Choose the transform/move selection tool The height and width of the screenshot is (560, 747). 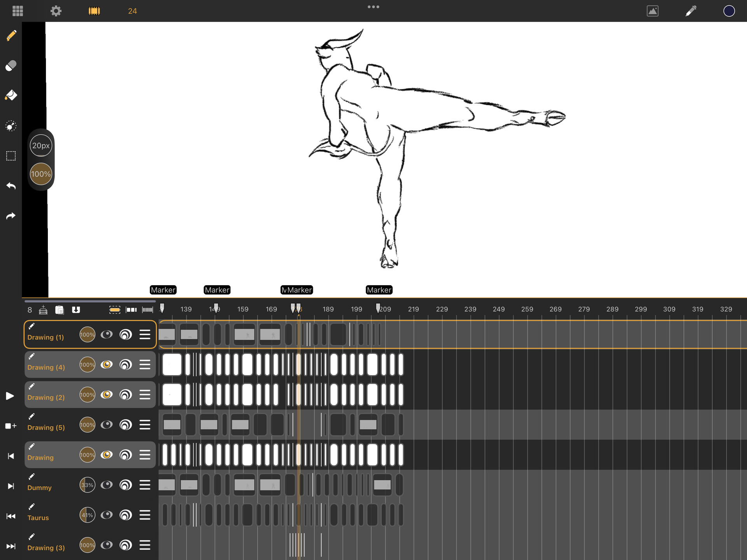(x=11, y=126)
